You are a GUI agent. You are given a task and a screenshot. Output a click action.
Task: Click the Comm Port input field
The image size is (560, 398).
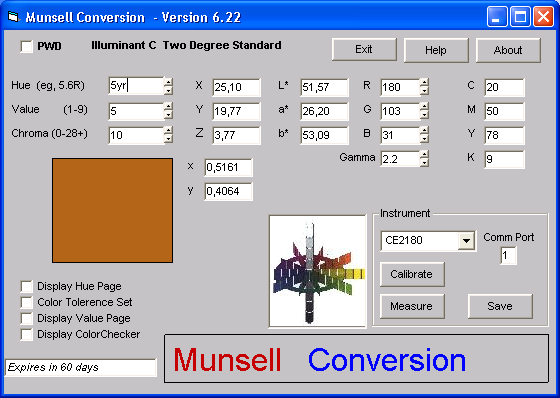pyautogui.click(x=508, y=255)
